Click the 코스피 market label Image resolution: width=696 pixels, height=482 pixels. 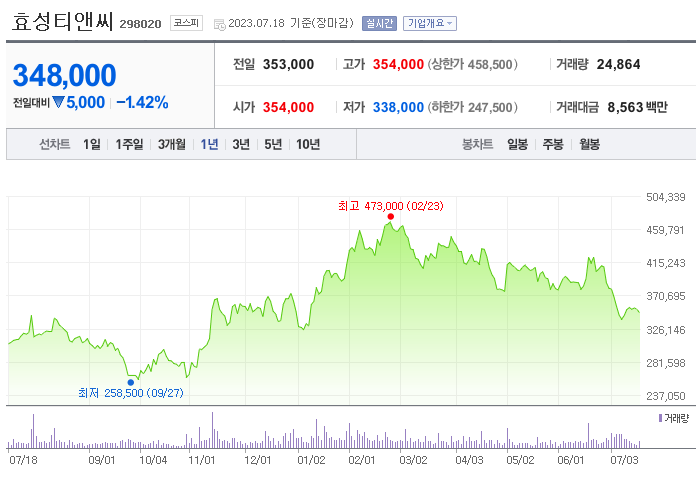186,23
